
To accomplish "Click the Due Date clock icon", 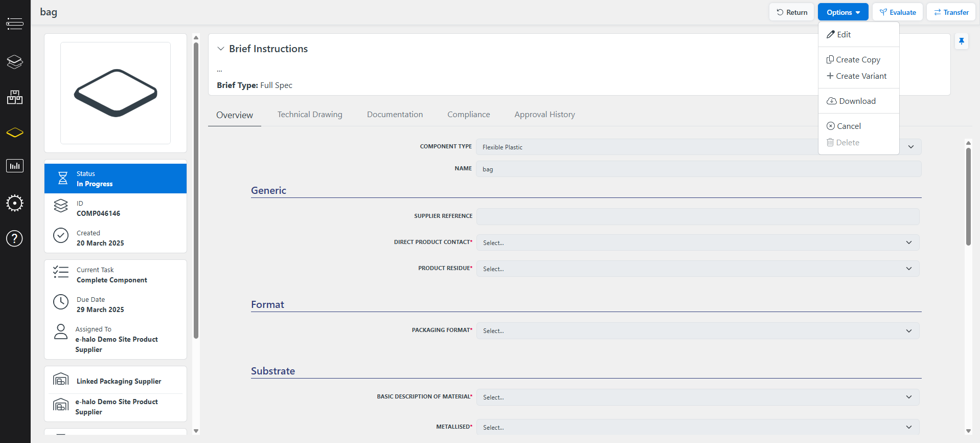I will 61,302.
